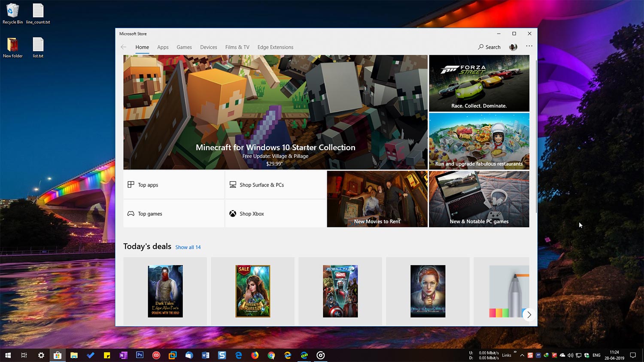The width and height of the screenshot is (644, 362).
Task: Launch OneNote from the taskbar
Action: click(x=124, y=355)
